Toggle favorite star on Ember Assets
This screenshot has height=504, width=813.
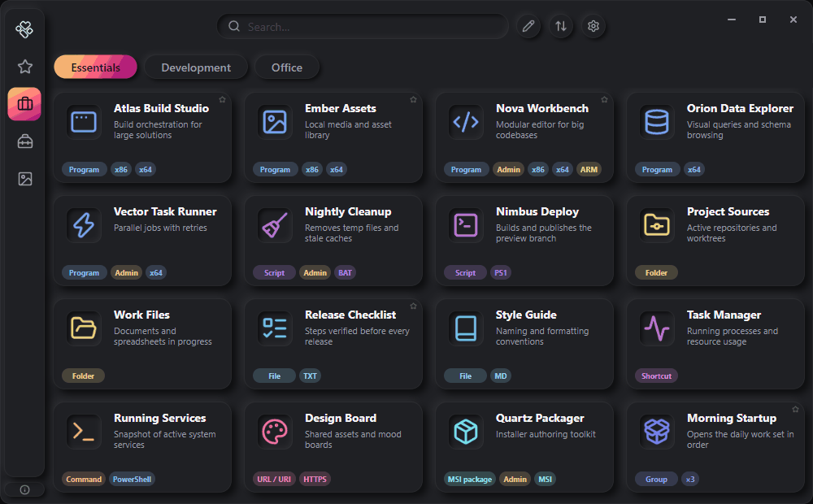413,99
